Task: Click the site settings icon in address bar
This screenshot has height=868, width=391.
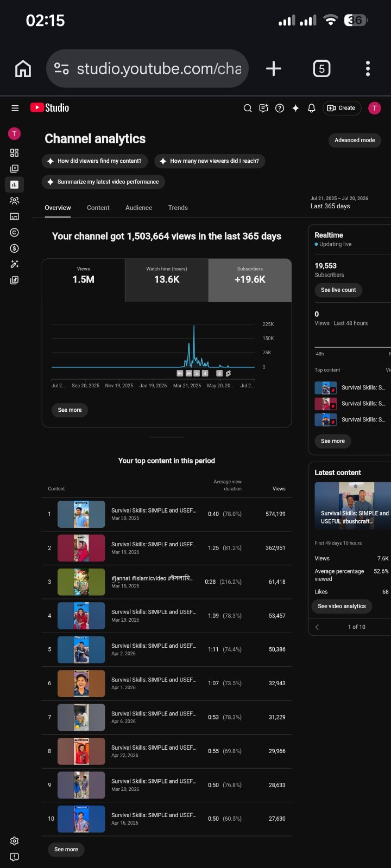Action: click(x=61, y=68)
